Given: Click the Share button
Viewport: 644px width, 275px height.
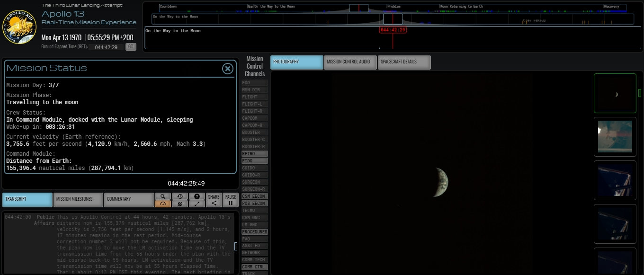Looking at the screenshot, I should pyautogui.click(x=214, y=200).
